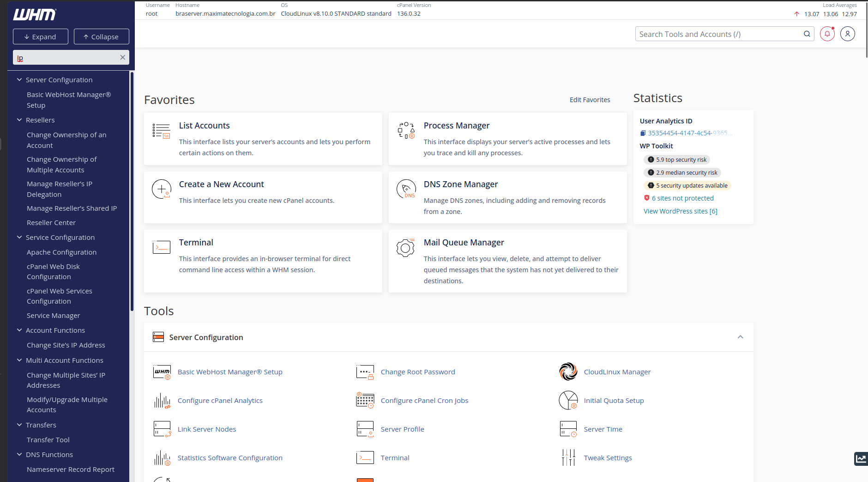Open Reseller Center in sidebar
Viewport: 868px width, 482px height.
pos(51,222)
